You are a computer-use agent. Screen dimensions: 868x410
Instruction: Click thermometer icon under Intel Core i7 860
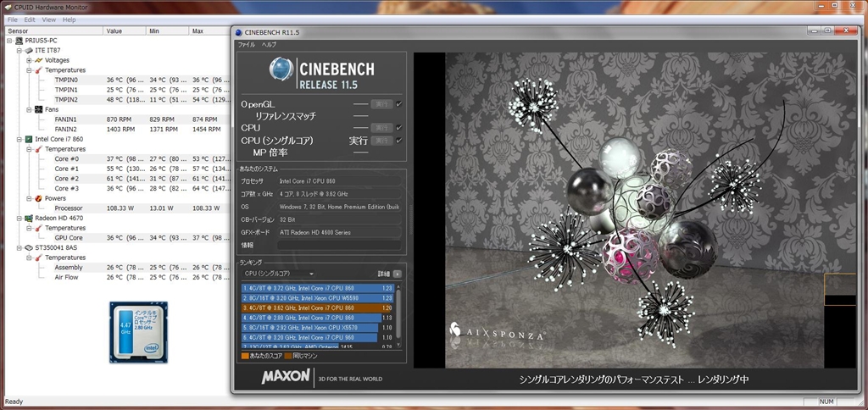[x=38, y=149]
